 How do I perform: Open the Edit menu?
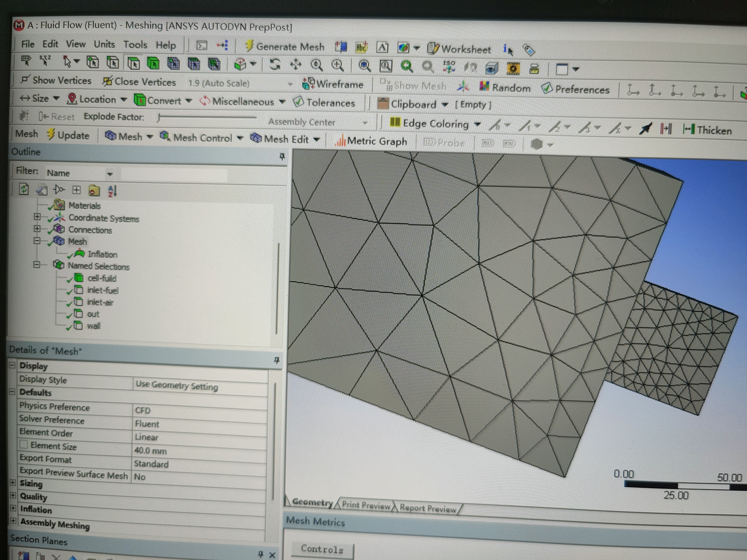[50, 44]
